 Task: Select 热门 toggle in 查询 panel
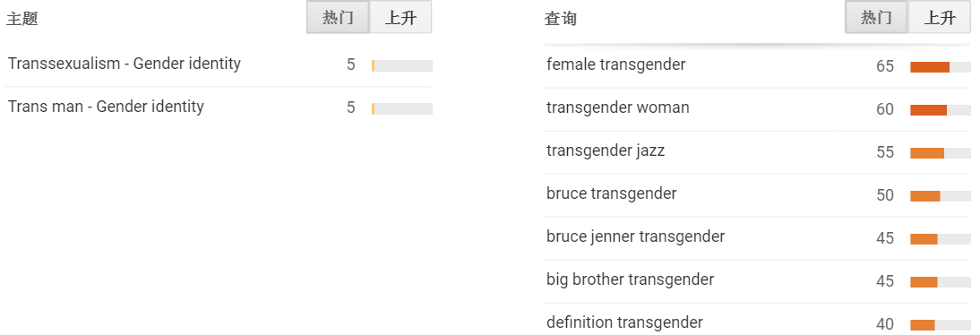(x=876, y=18)
